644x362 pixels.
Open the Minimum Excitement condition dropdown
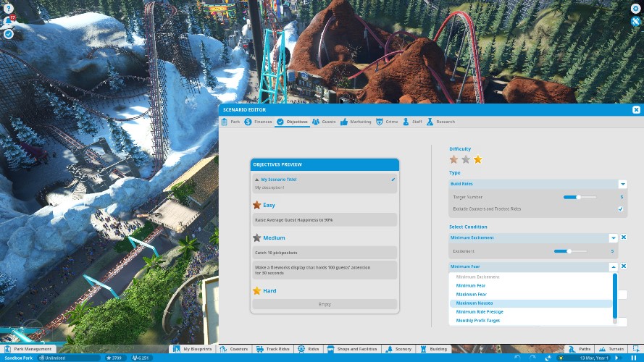tap(613, 237)
